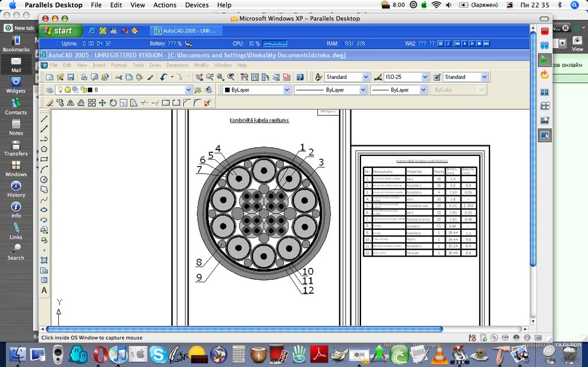This screenshot has width=588, height=367.
Task: Select the Erase tool in Modify toolbar
Action: click(x=49, y=102)
